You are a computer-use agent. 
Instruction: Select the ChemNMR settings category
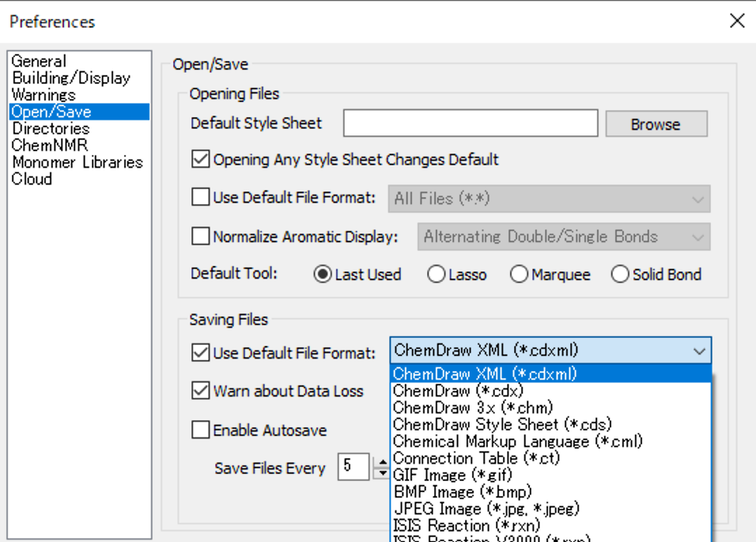click(x=50, y=144)
